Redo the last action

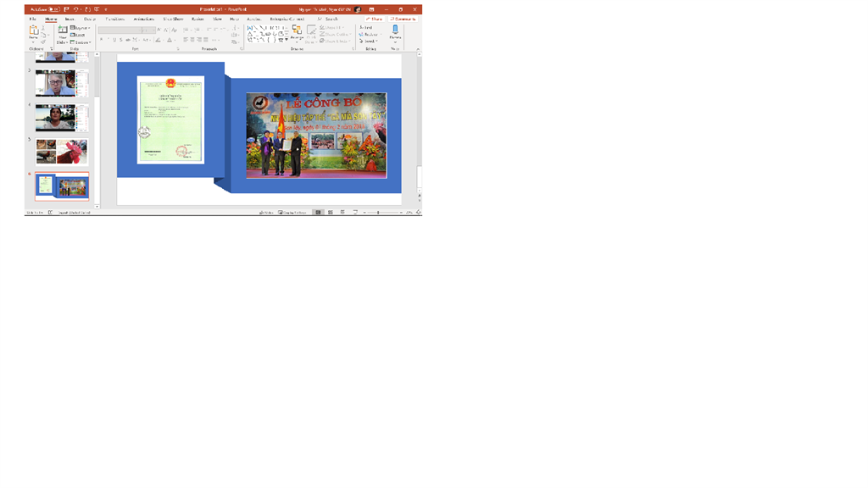tap(87, 9)
